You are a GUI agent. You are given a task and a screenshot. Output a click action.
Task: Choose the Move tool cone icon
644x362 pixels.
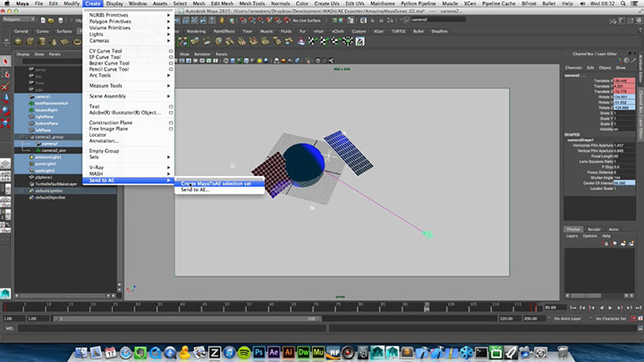click(5, 98)
